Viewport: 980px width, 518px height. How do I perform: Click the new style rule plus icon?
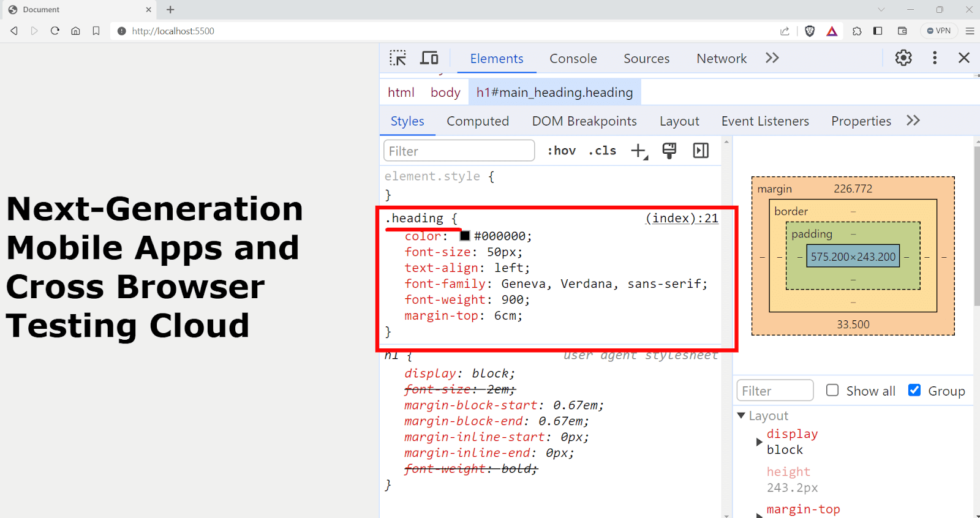639,151
